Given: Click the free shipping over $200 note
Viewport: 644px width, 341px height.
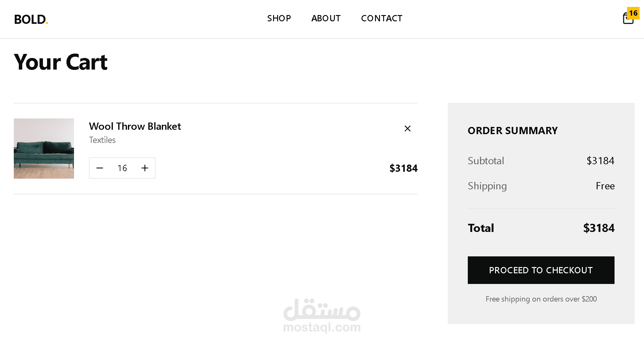Looking at the screenshot, I should [541, 299].
